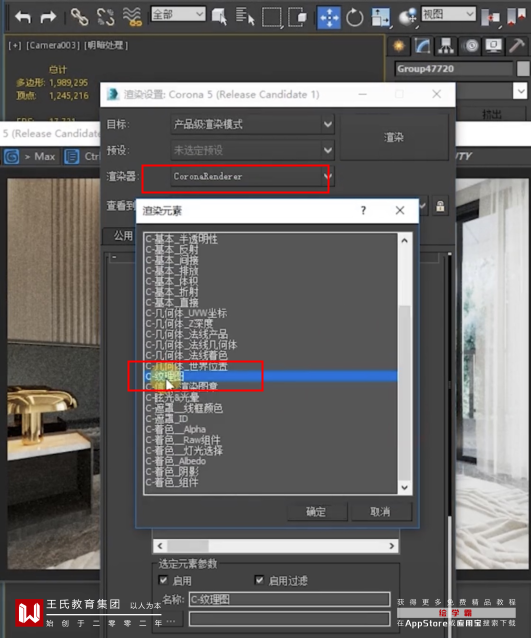
Task: Click the Redo arrow in the main toolbar
Action: click(48, 17)
